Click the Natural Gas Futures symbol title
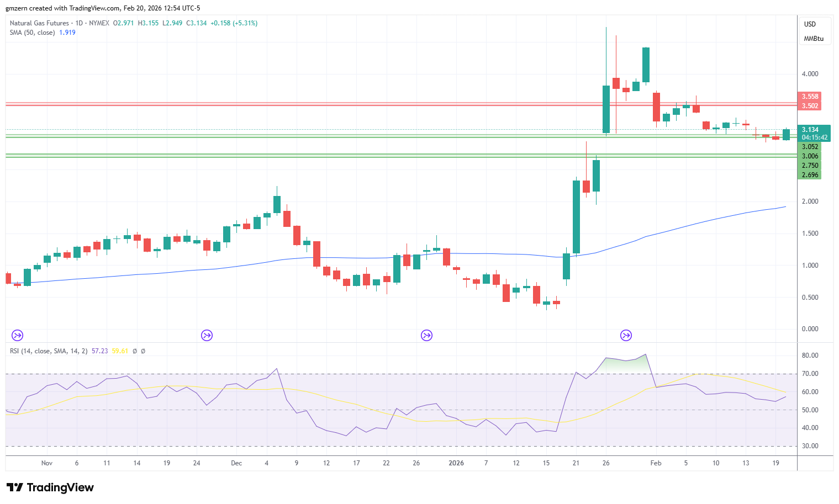 [39, 23]
